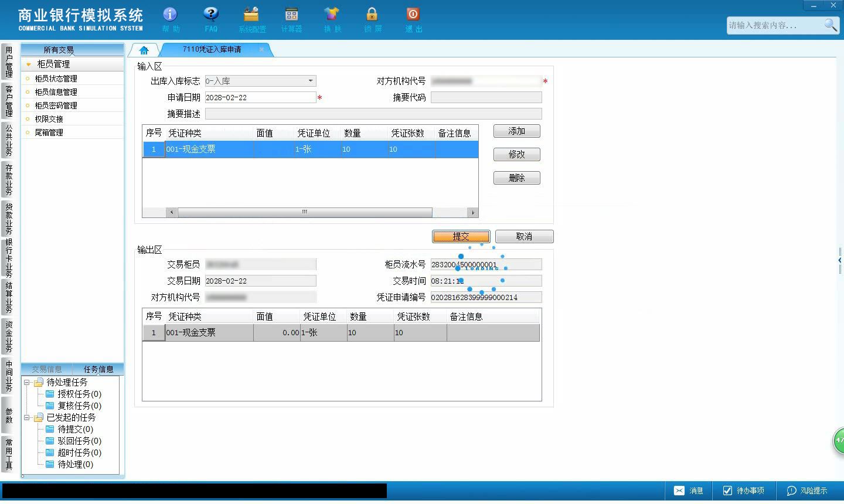The image size is (844, 504).
Task: Open 风险提示 risk alerts
Action: (807, 491)
